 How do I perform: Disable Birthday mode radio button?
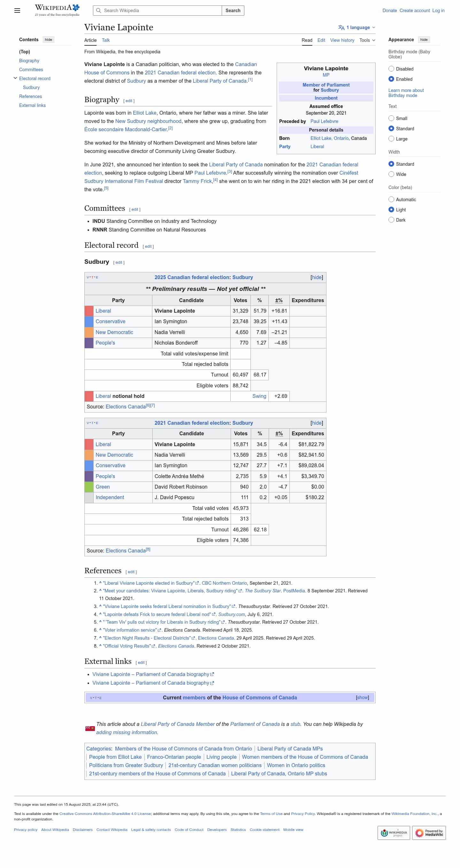(391, 69)
